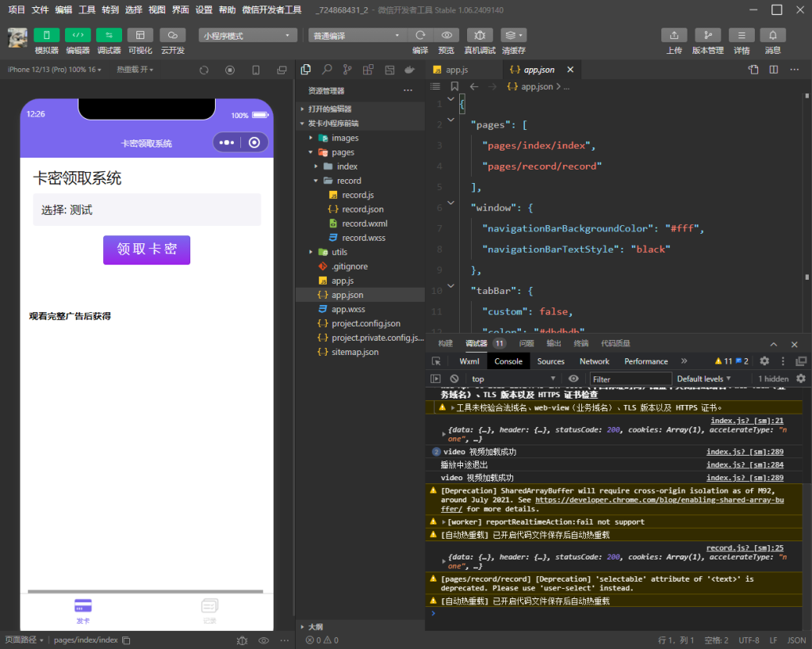
Task: Open the 文件 menu
Action: [x=40, y=10]
